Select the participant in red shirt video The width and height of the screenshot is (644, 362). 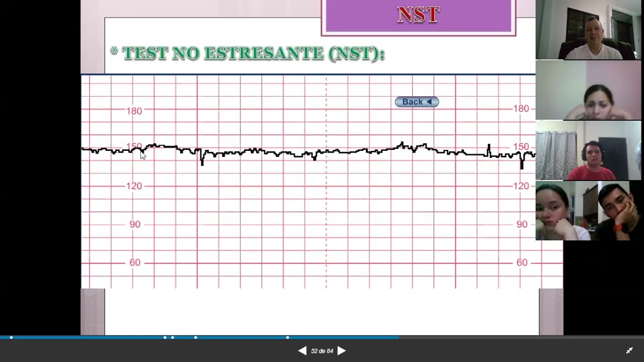coord(588,150)
